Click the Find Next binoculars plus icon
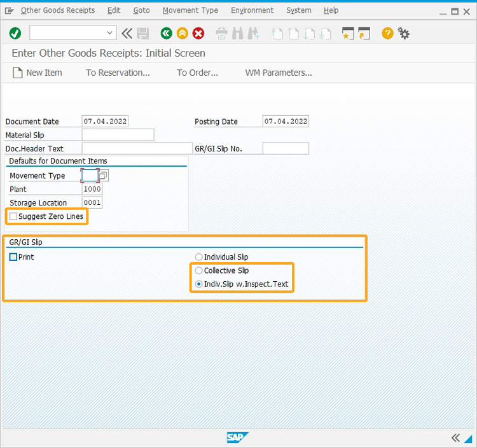 [x=253, y=34]
